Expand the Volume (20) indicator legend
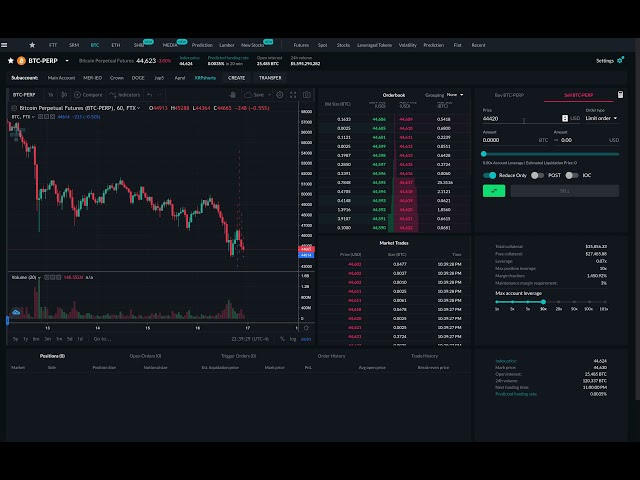The image size is (640, 480). click(39, 277)
